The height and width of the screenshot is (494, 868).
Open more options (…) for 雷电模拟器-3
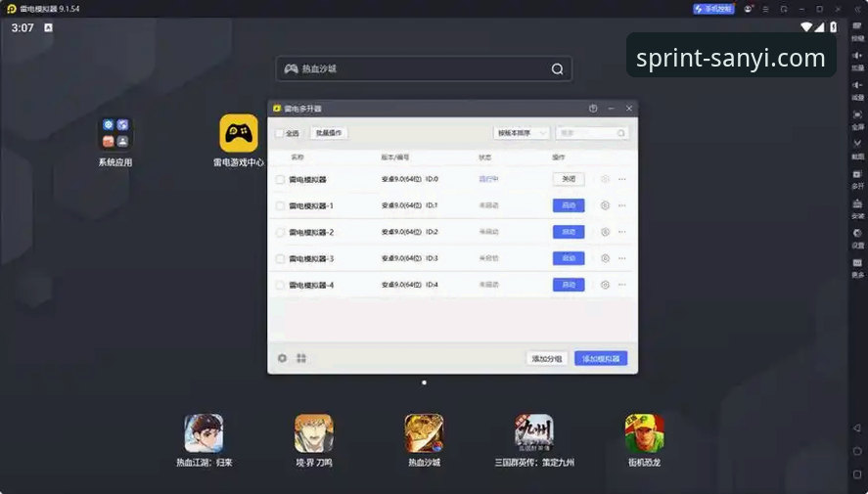[x=622, y=258]
